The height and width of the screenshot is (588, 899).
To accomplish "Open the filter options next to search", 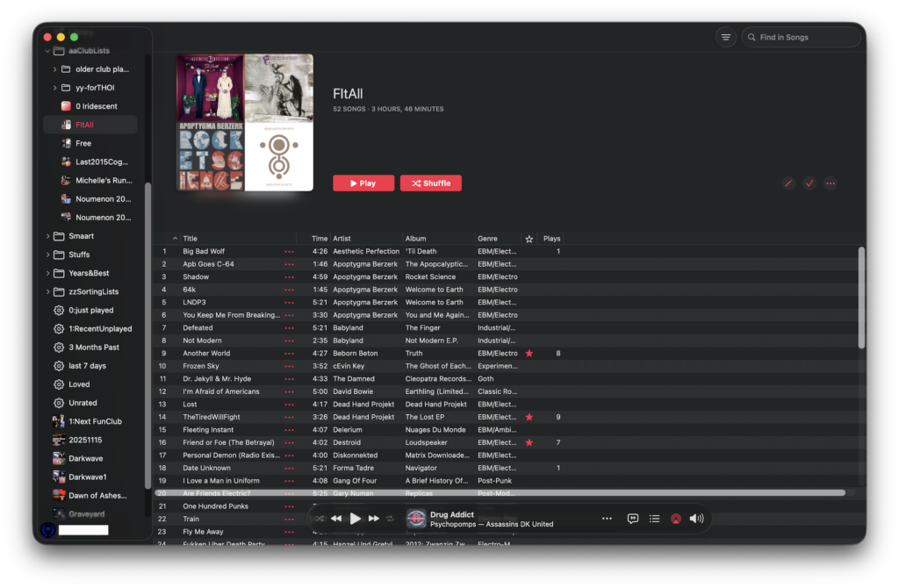I will coord(725,37).
